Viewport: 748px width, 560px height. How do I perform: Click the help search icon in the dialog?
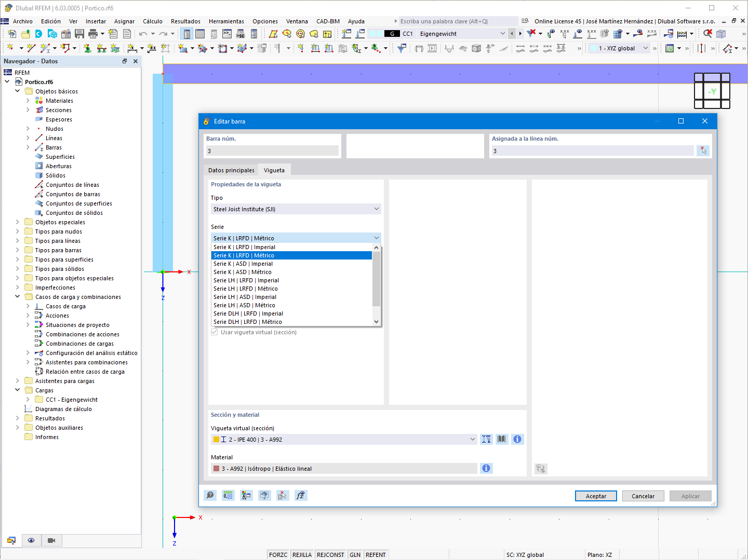210,495
